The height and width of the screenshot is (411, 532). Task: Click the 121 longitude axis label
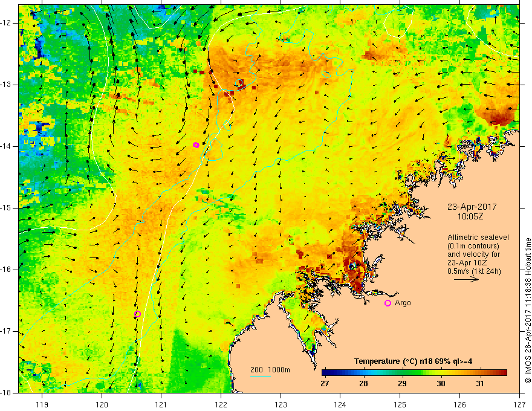point(161,405)
